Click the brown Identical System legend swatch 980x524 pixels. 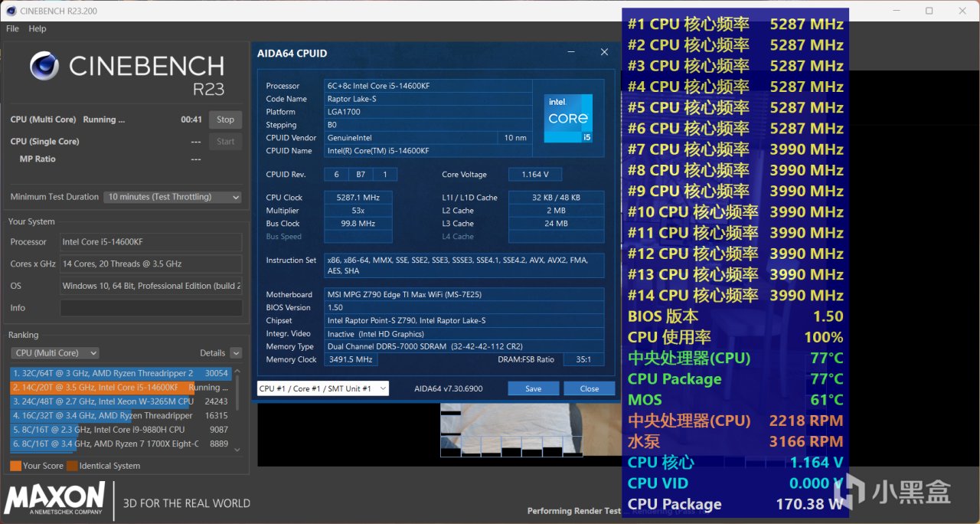click(x=72, y=465)
